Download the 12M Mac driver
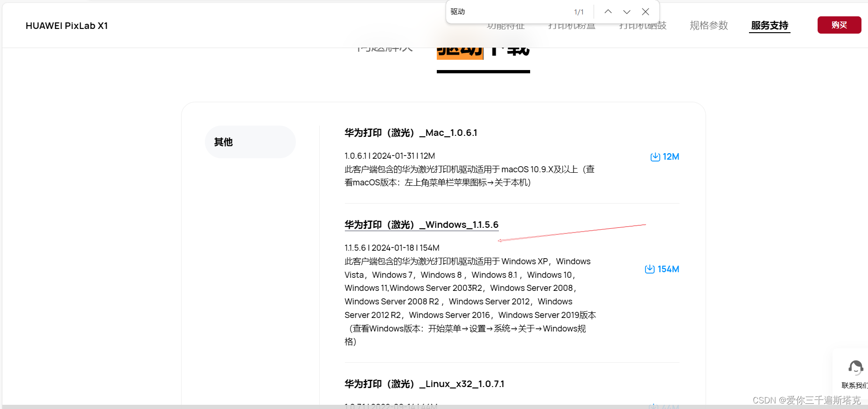Image resolution: width=868 pixels, height=409 pixels. pyautogui.click(x=665, y=156)
